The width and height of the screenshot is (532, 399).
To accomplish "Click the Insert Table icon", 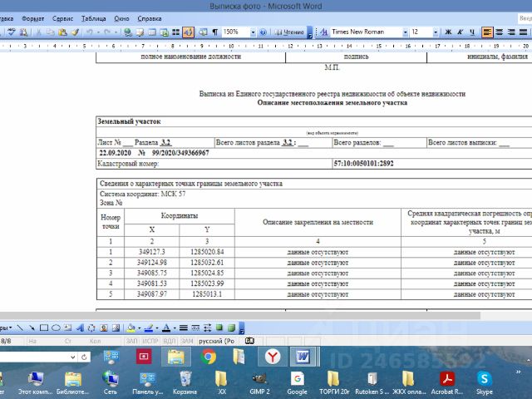I will pos(152,32).
